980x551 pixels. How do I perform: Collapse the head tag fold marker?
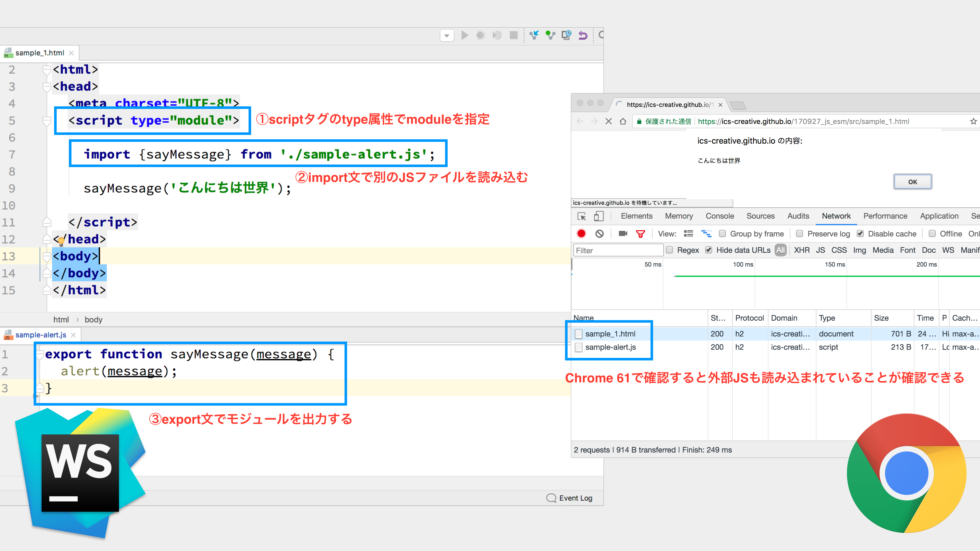tap(47, 87)
